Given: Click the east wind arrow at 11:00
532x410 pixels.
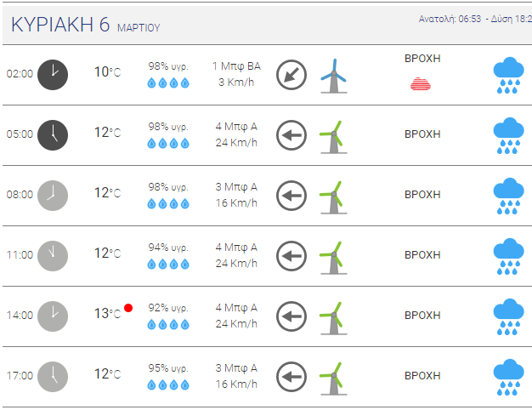Looking at the screenshot, I should coord(291,256).
